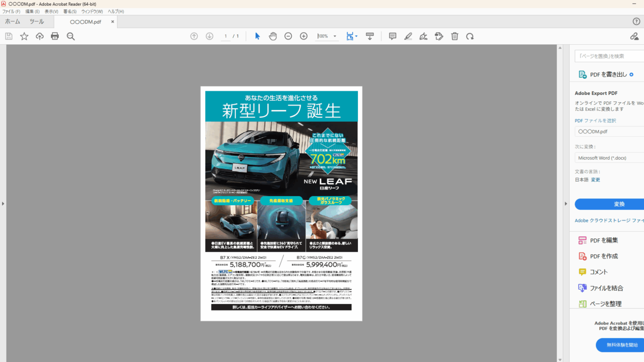Collapse the right tools pane
644x362 pixels.
click(x=566, y=204)
